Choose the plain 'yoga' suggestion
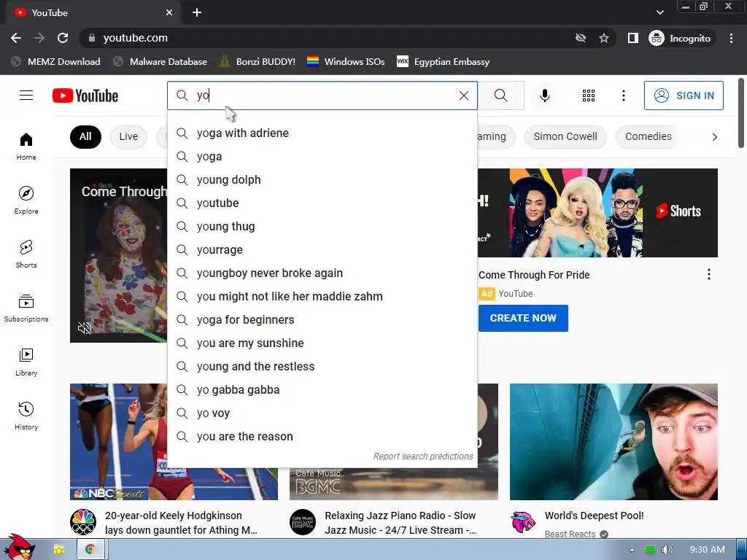747x560 pixels. 322,156
